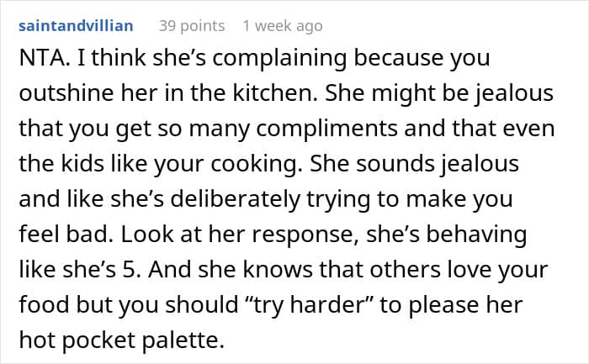This screenshot has width=589, height=364.
Task: Click the word deliberately in the comment
Action: click(236, 199)
